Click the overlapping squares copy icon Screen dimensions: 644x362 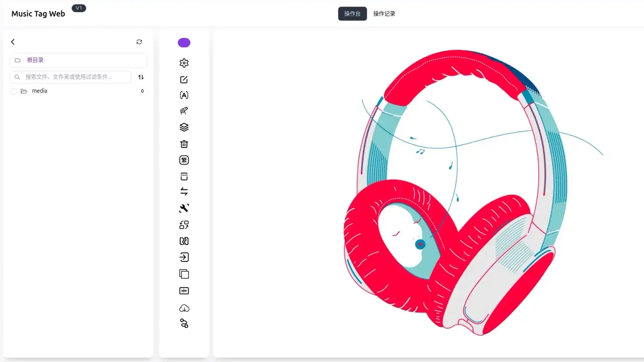pyautogui.click(x=184, y=274)
